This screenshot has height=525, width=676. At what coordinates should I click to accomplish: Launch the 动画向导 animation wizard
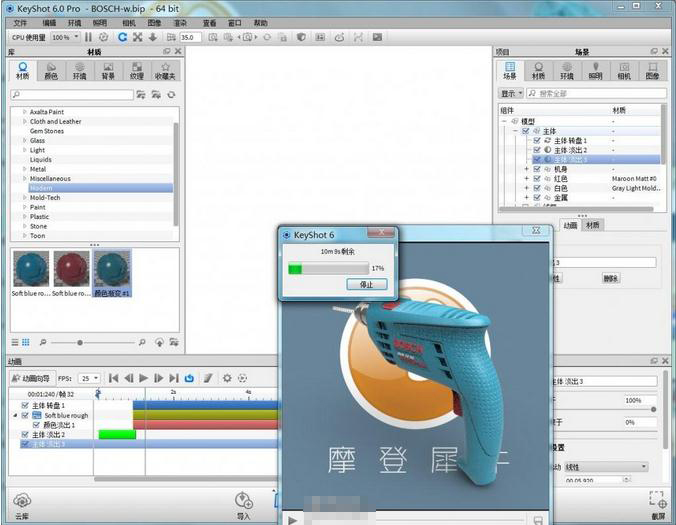click(32, 378)
